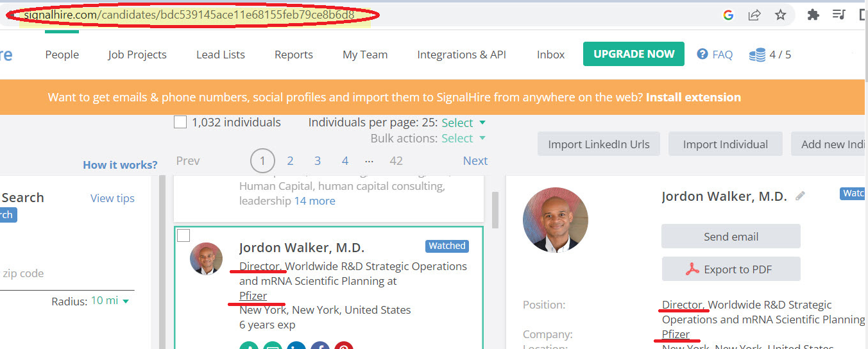The image size is (868, 349).
Task: Click the Export to PDF button
Action: pos(731,269)
